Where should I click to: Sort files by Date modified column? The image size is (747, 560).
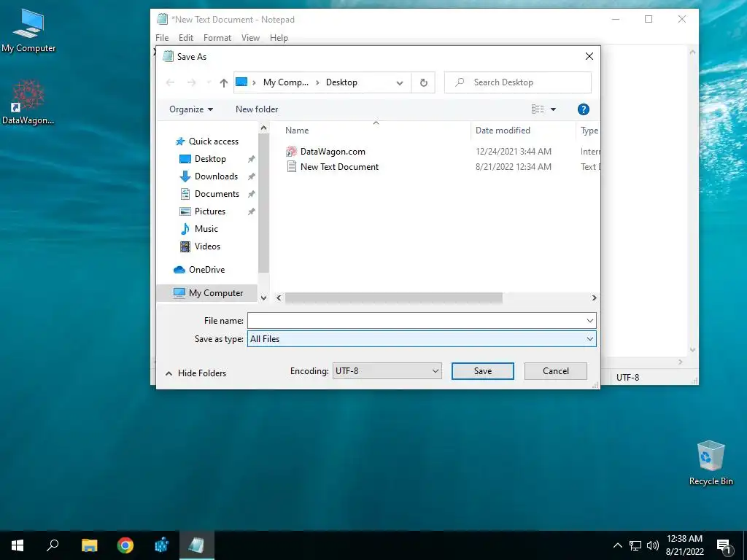[x=503, y=131]
